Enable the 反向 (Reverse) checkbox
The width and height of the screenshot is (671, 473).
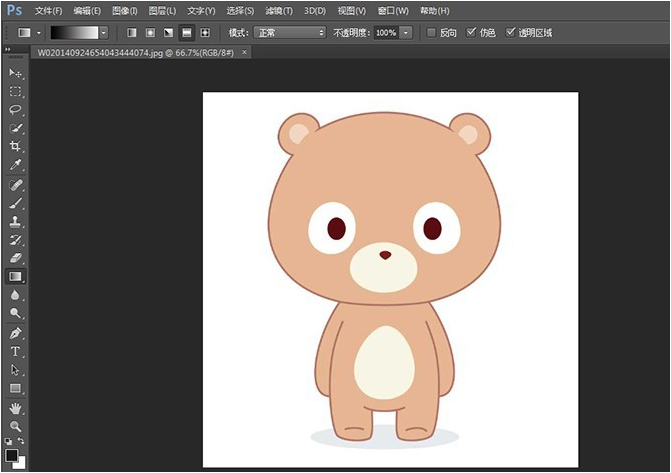tap(432, 33)
